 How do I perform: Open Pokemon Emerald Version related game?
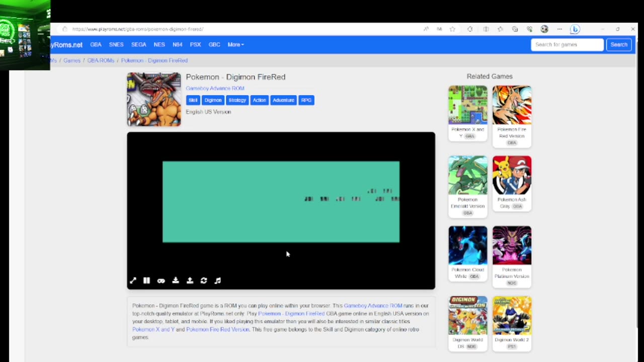[468, 187]
